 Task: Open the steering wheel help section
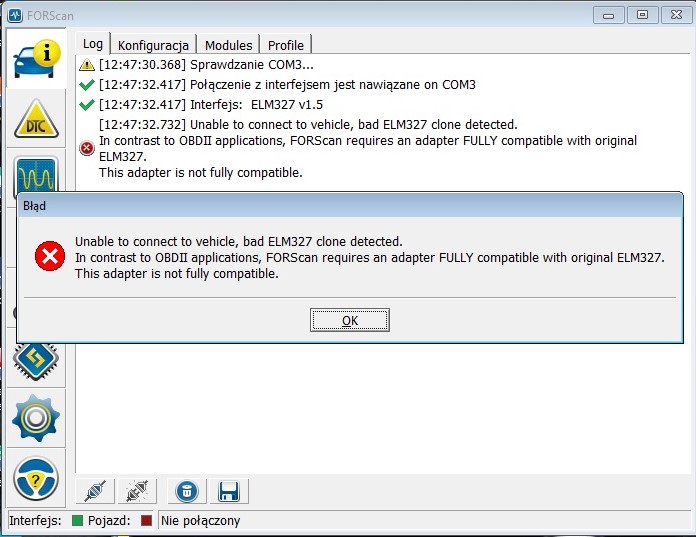tap(37, 476)
